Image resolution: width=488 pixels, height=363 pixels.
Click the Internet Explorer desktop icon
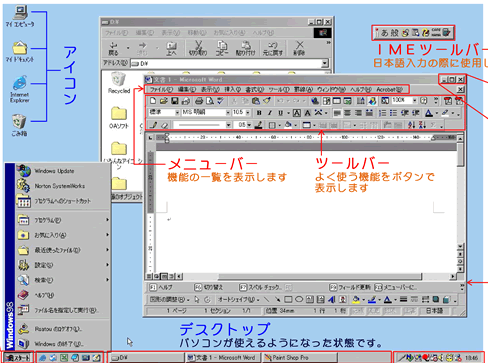[19, 89]
